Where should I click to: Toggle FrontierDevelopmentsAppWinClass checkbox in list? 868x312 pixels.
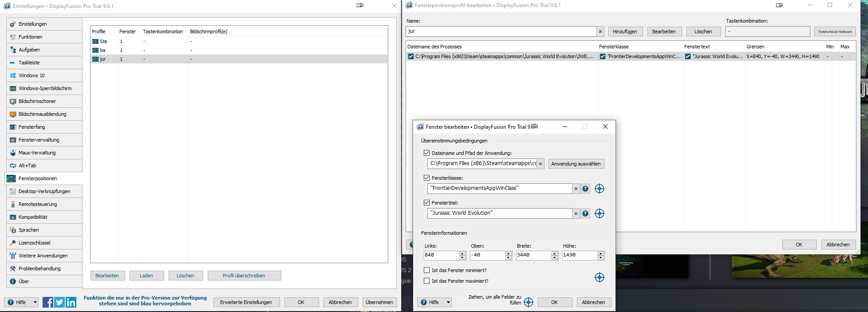[x=603, y=56]
